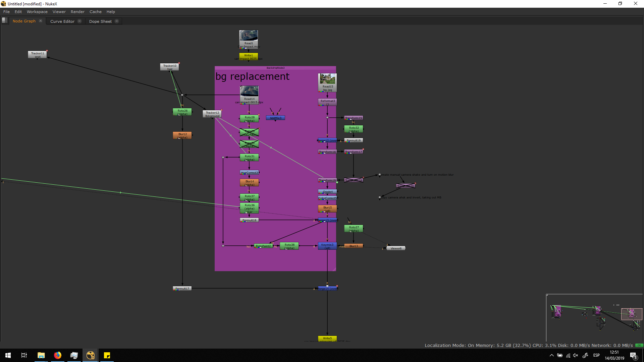Select the Keymix3 node

327,246
